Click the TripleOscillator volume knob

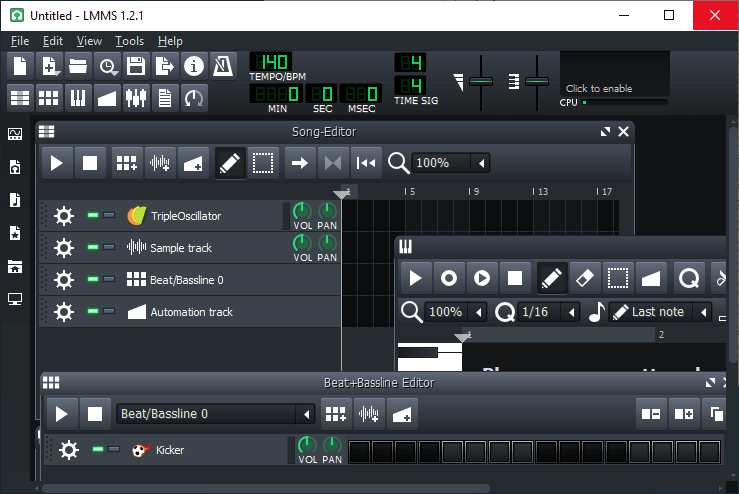(302, 211)
